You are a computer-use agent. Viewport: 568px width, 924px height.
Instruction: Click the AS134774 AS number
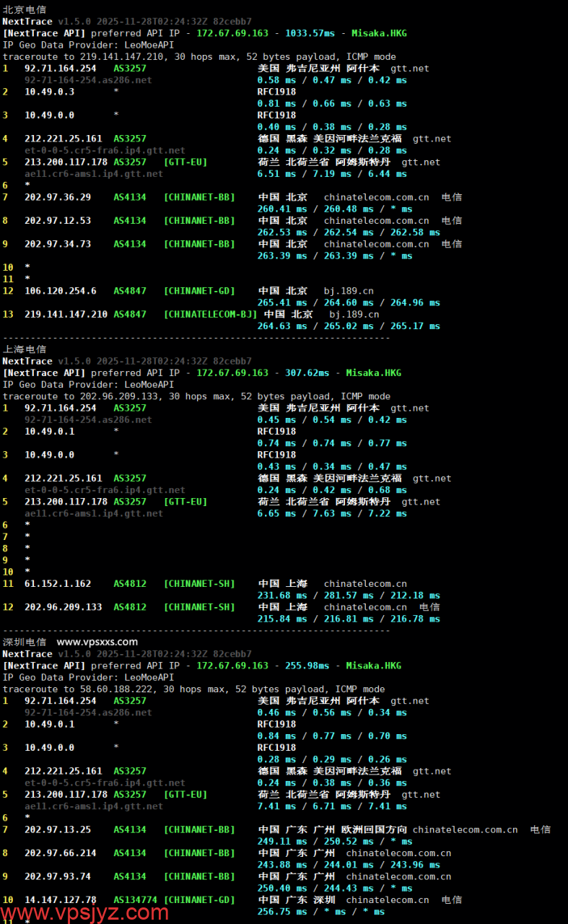135,900
